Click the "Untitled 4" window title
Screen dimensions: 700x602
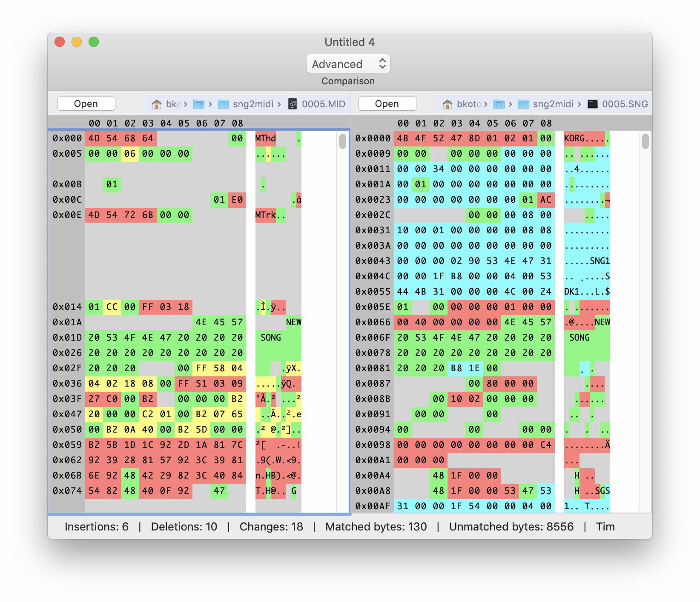coord(350,42)
